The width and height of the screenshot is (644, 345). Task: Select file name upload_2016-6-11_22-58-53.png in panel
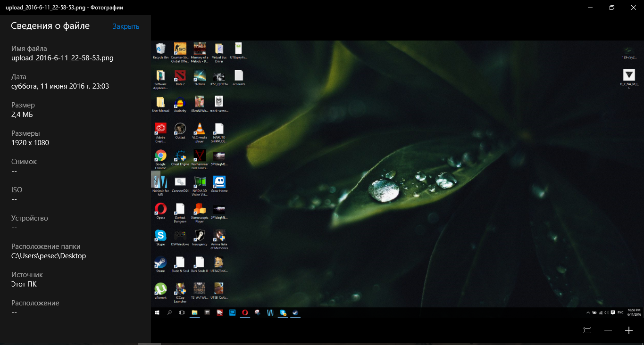click(x=62, y=58)
